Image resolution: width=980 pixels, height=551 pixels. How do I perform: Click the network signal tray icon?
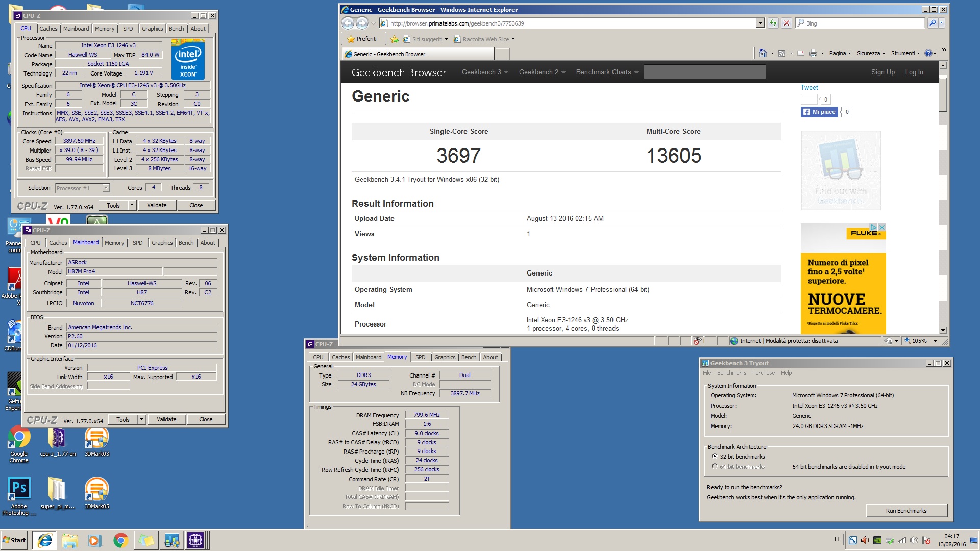(902, 540)
